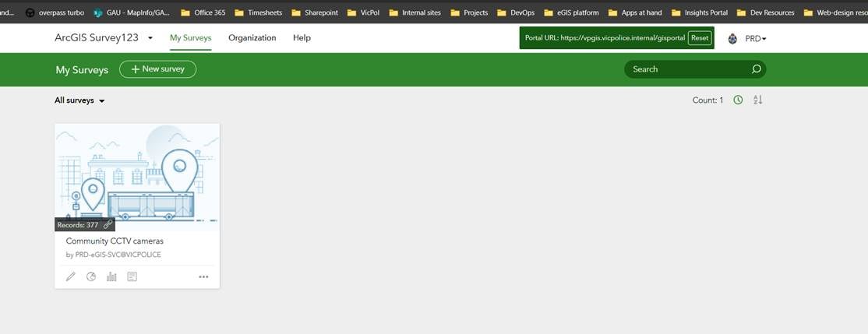Open the Apps at hand bookmark folder
The image size is (868, 334).
pyautogui.click(x=636, y=12)
